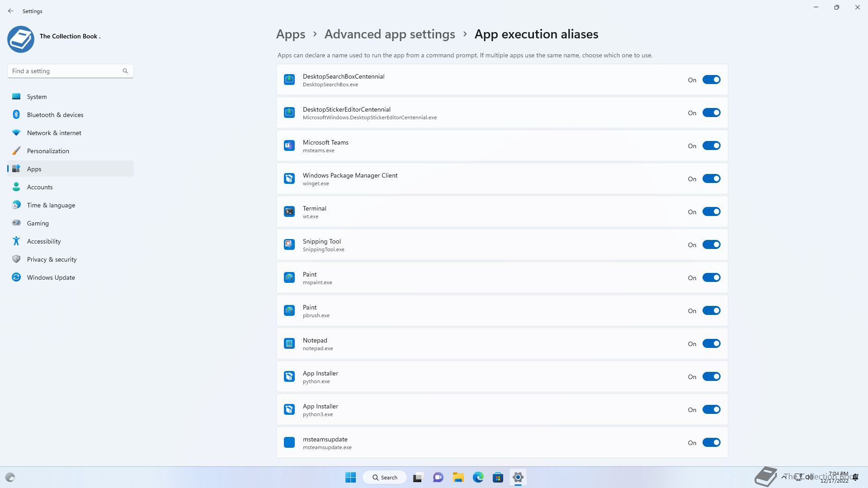Click the Paint mspaint.exe icon
868x488 pixels.
pyautogui.click(x=289, y=278)
